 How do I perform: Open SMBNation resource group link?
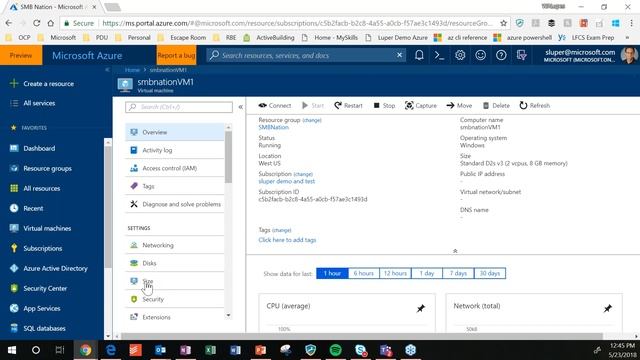273,127
